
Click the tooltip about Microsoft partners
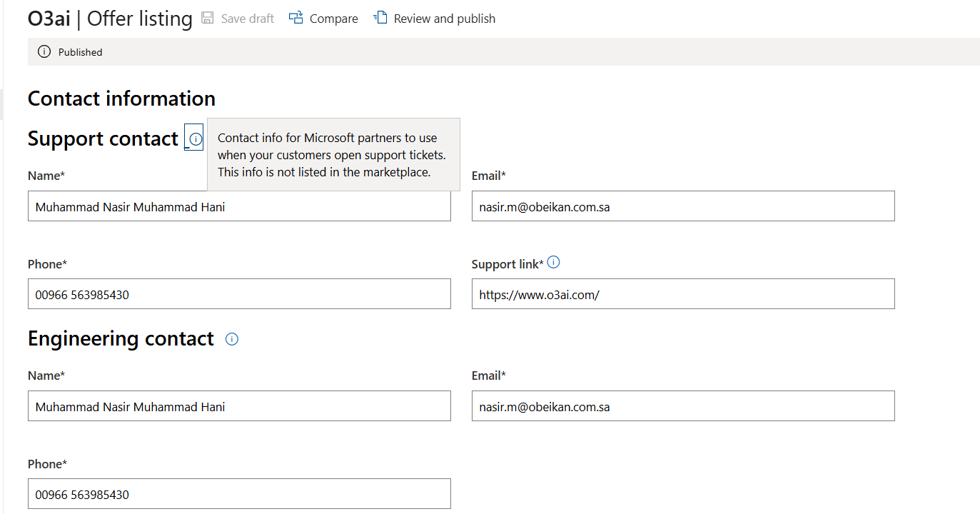pos(333,155)
